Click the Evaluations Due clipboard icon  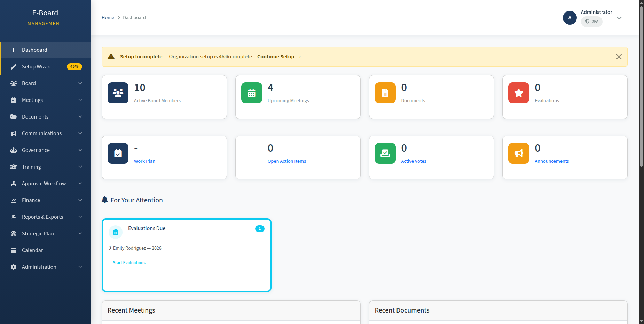[x=116, y=232]
